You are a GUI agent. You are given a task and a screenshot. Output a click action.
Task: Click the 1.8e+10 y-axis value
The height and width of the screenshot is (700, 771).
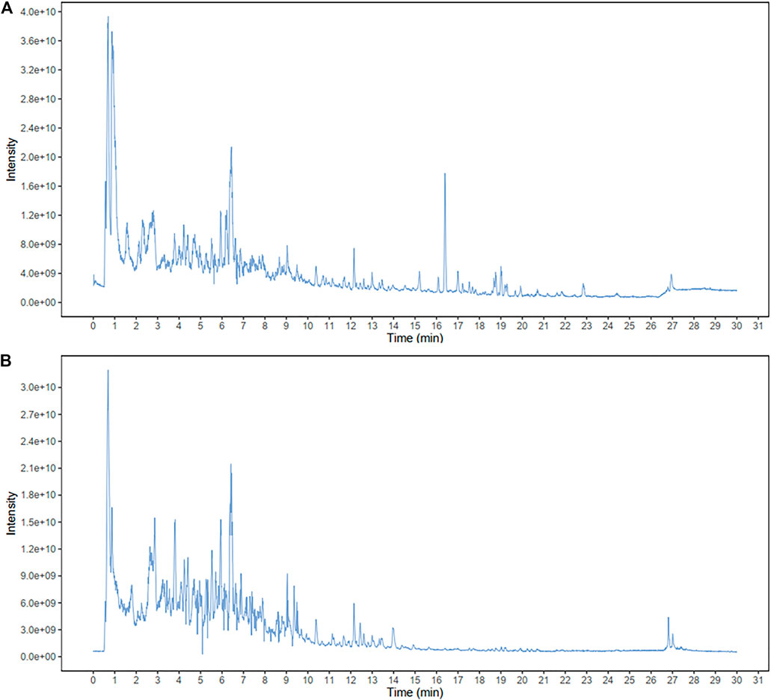click(39, 495)
